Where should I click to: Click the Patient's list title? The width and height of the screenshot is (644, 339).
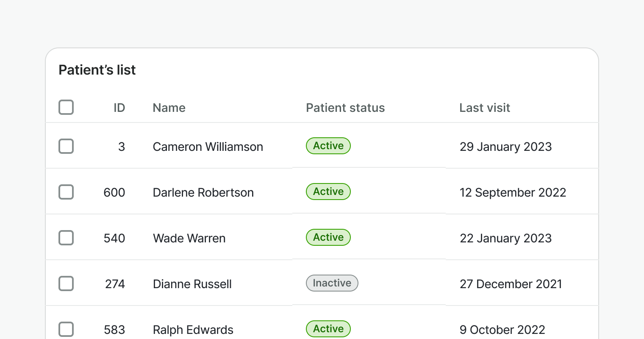click(x=97, y=70)
